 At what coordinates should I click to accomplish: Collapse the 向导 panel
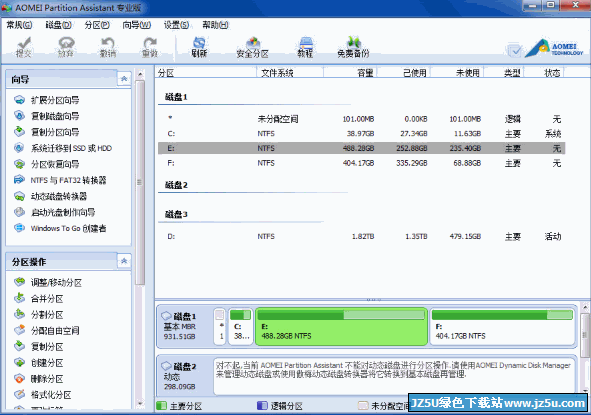(124, 79)
